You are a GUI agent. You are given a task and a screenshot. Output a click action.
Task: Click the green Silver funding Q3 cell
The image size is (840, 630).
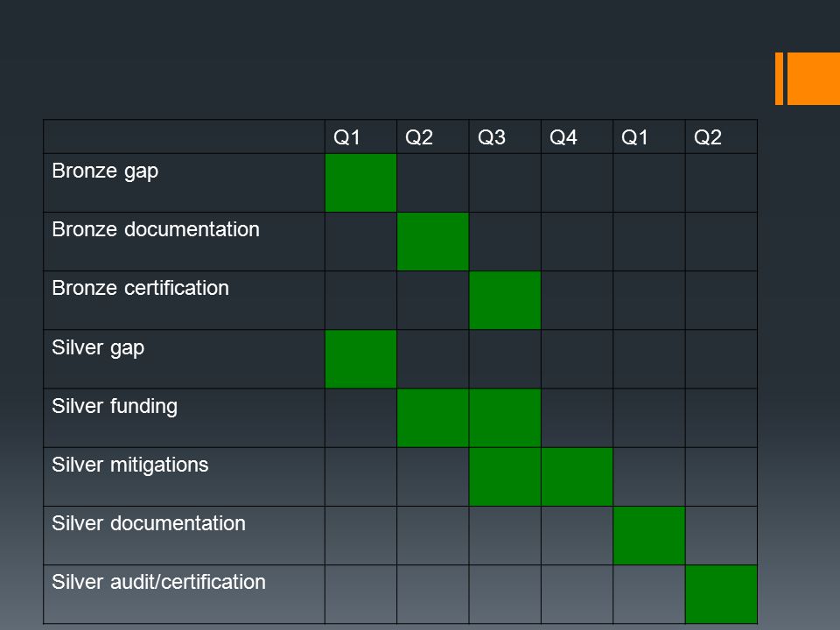tap(505, 418)
